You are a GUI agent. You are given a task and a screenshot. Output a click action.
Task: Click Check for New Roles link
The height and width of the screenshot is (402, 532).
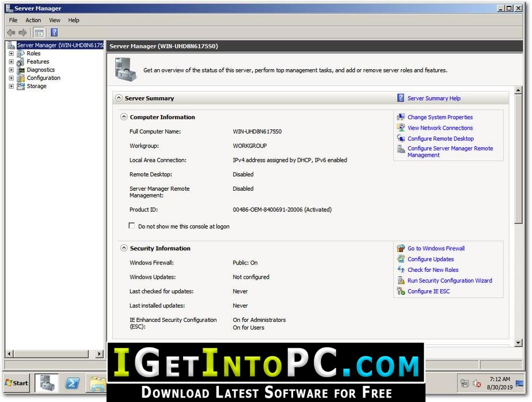(x=433, y=270)
